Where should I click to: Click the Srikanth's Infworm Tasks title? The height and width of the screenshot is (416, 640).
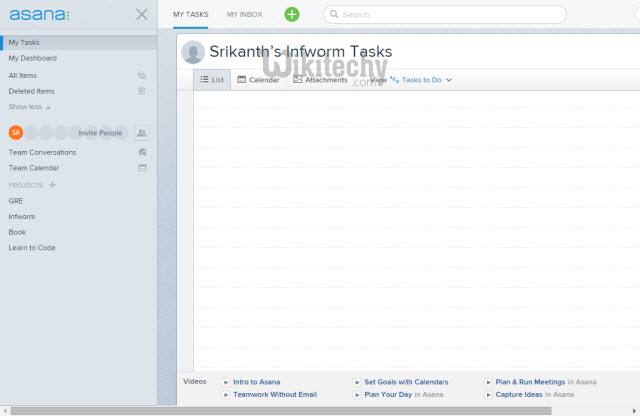[301, 52]
